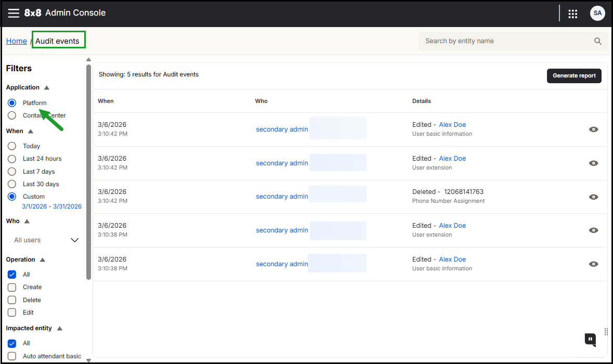Open Alex Doe link in 3:10:38 PM basic information row
The image size is (613, 364).
pyautogui.click(x=452, y=259)
